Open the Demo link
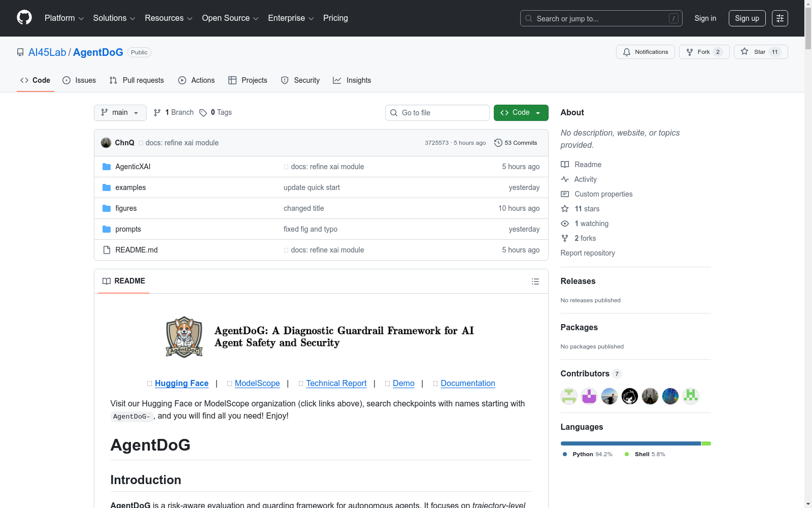Screen dimensions: 812x508 click(403, 384)
